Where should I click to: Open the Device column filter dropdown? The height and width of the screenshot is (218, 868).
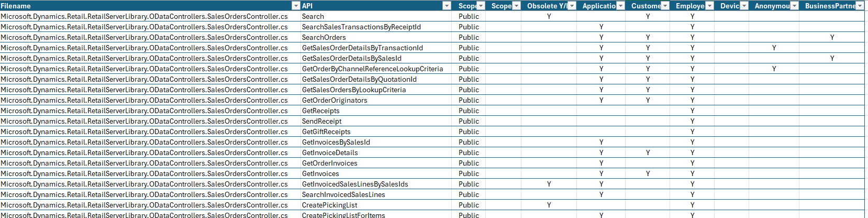744,6
